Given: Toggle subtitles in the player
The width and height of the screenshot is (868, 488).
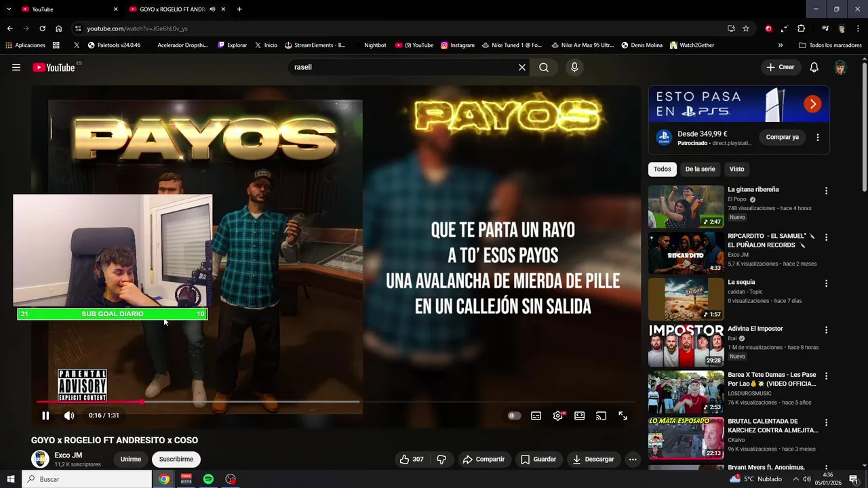Looking at the screenshot, I should click(x=536, y=415).
